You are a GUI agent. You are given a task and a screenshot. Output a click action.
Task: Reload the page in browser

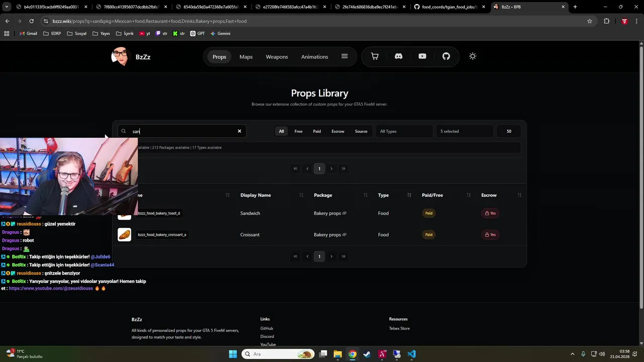coord(31,21)
